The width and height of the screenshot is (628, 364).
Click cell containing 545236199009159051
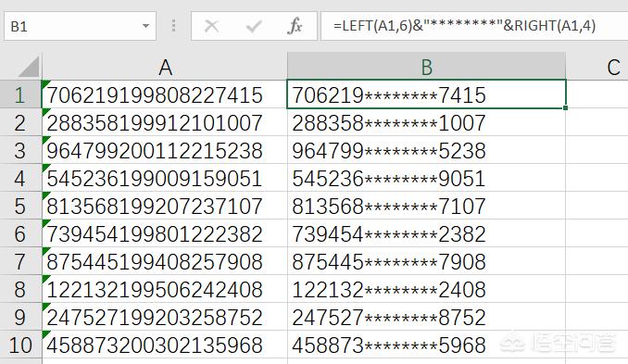(165, 178)
